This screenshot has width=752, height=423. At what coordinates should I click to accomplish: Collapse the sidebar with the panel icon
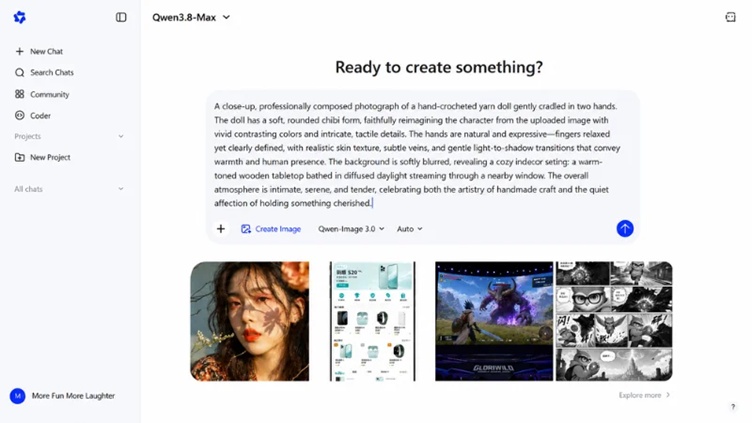click(x=121, y=17)
